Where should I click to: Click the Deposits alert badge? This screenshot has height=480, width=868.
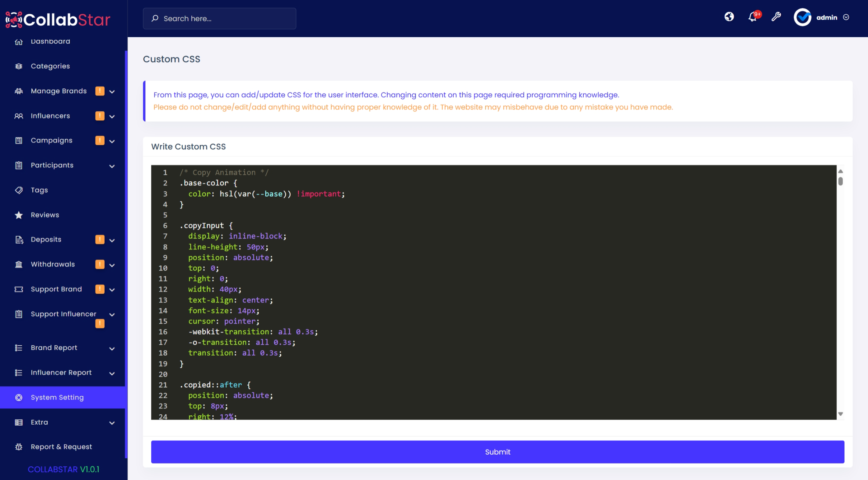pyautogui.click(x=100, y=240)
